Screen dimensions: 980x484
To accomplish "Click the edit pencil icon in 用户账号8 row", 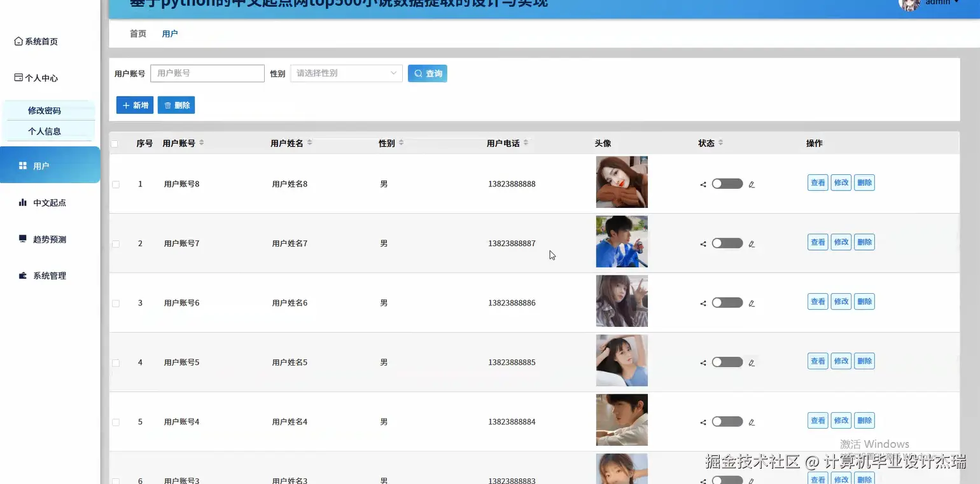I will click(x=752, y=184).
